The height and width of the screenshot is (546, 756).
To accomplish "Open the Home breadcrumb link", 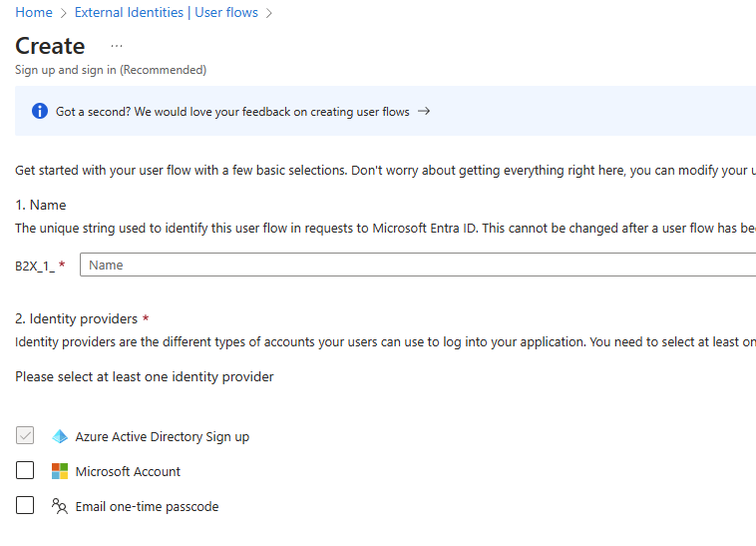I will click(x=34, y=13).
